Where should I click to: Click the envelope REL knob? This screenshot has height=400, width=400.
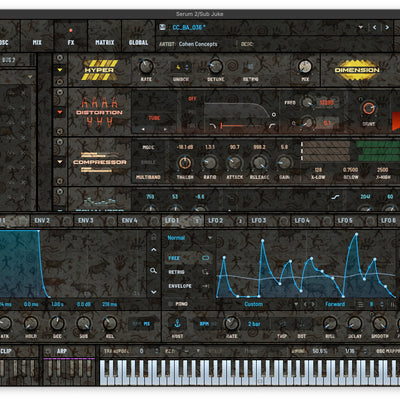coord(110,323)
